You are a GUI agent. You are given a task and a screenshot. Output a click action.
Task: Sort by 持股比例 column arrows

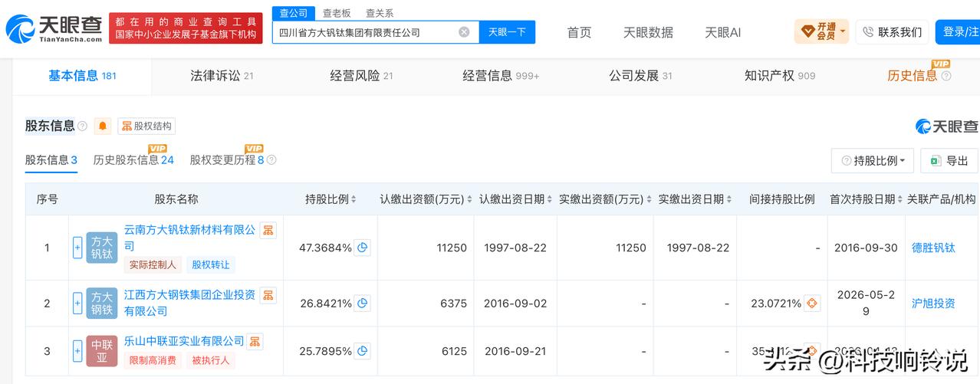354,199
